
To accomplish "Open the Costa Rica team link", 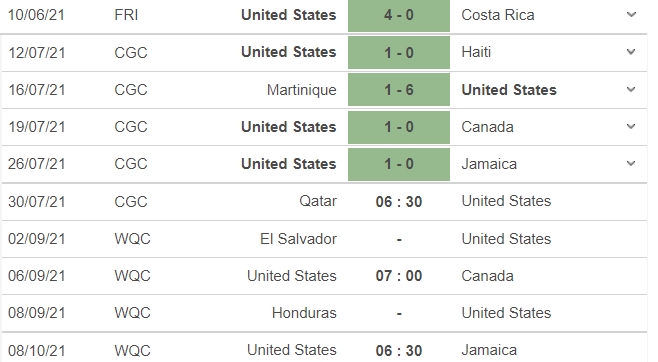I will pos(498,15).
